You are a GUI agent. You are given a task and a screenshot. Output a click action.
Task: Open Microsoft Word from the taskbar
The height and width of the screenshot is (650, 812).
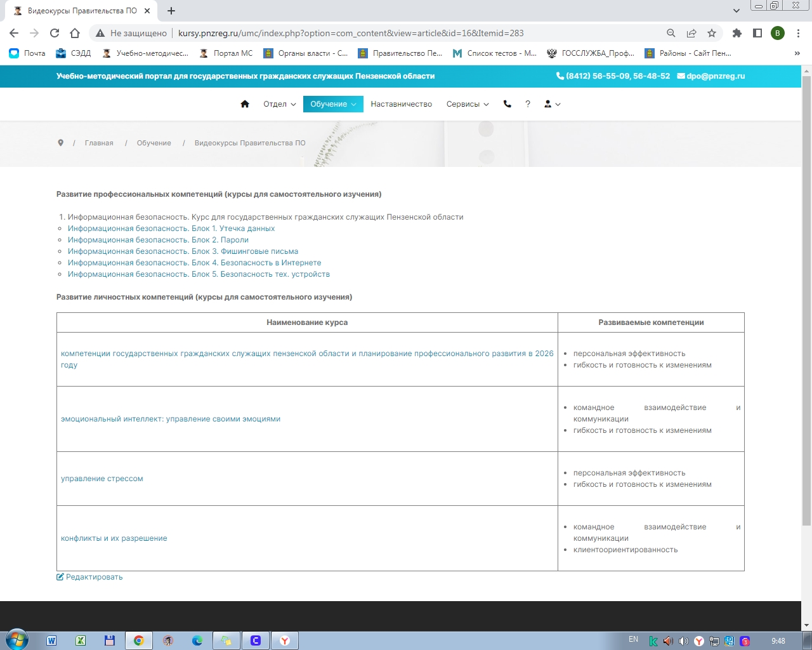51,640
